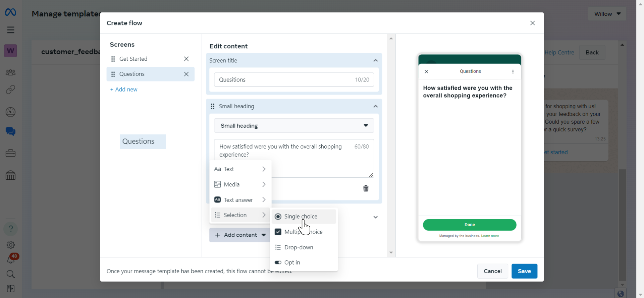Click drag handle beside Get Started screen
644x298 pixels.
click(113, 59)
